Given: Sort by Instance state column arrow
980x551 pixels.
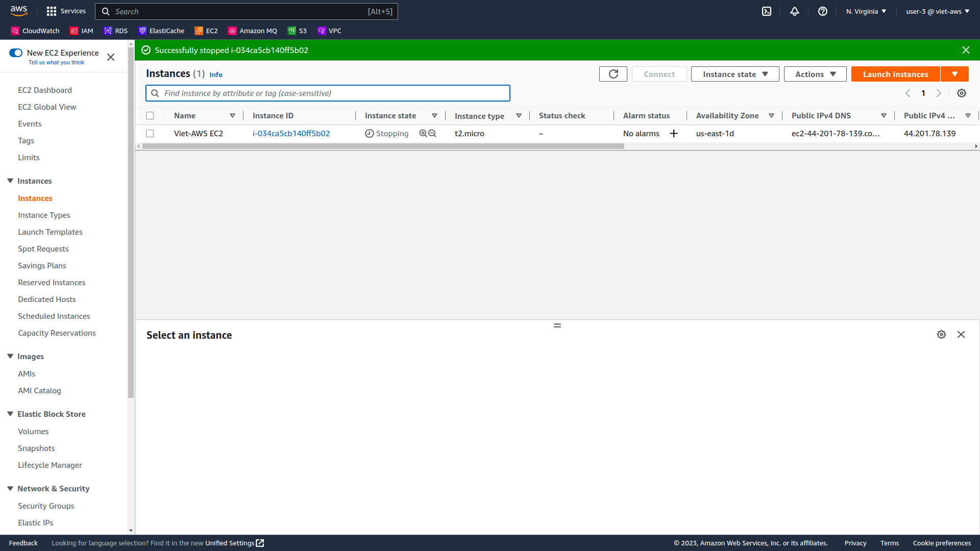Looking at the screenshot, I should coord(434,116).
